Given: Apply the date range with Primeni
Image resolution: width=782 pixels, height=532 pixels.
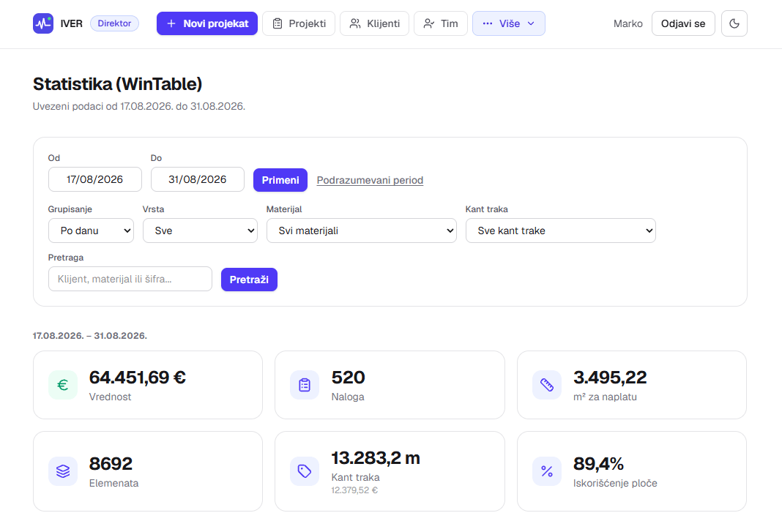Looking at the screenshot, I should pos(280,180).
